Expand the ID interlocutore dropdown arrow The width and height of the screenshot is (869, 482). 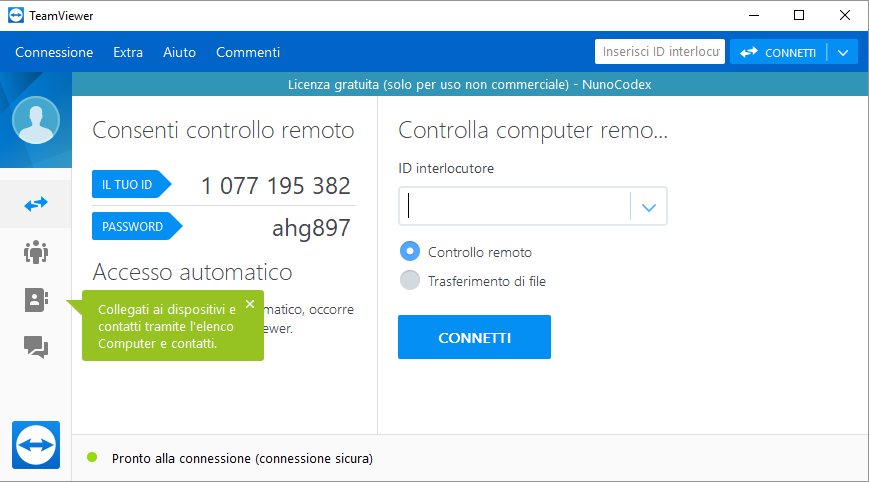(x=648, y=207)
